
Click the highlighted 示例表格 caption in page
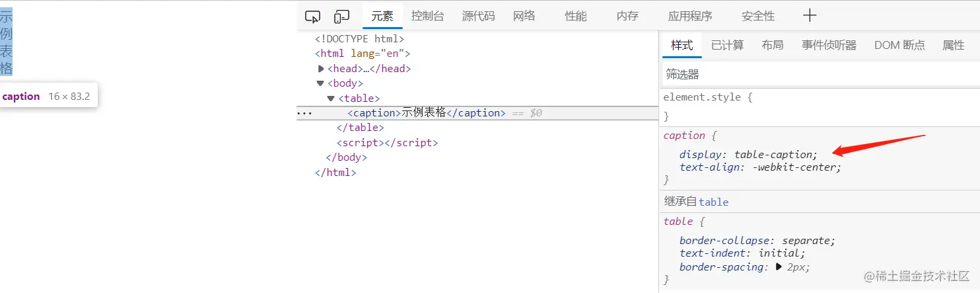tap(6, 43)
